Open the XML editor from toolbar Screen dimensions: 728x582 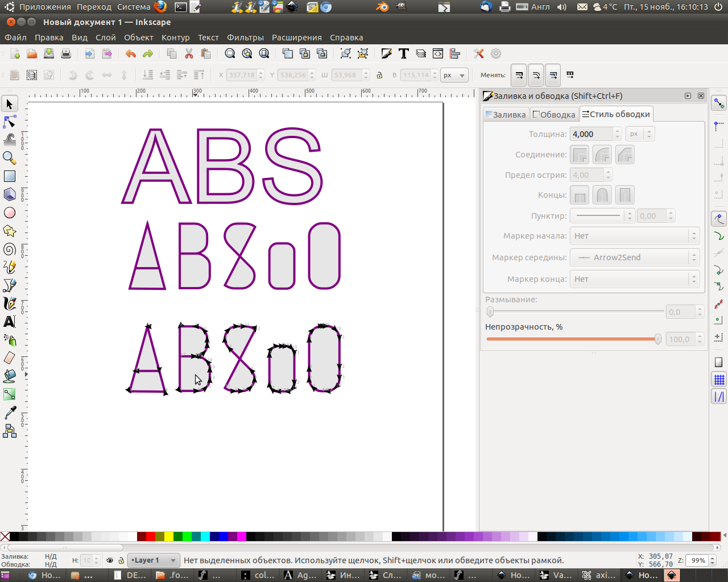pyautogui.click(x=438, y=53)
